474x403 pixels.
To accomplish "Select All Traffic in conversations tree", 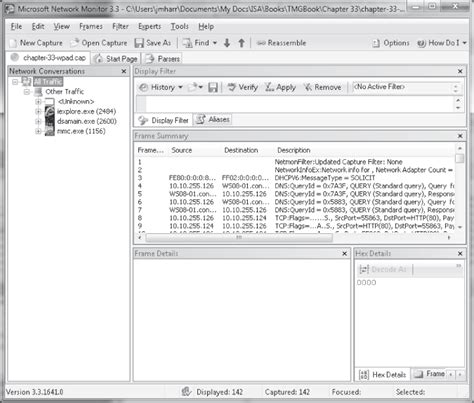I will coord(48,82).
